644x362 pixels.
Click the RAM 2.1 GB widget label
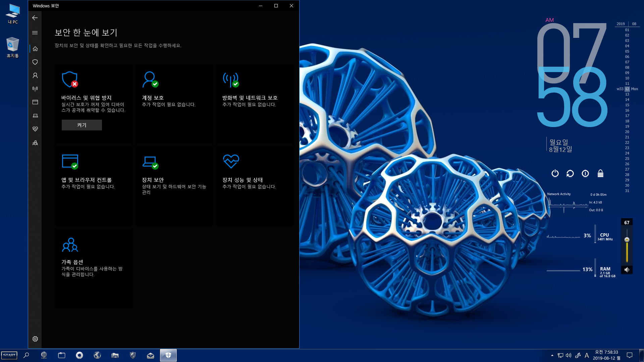click(x=607, y=272)
